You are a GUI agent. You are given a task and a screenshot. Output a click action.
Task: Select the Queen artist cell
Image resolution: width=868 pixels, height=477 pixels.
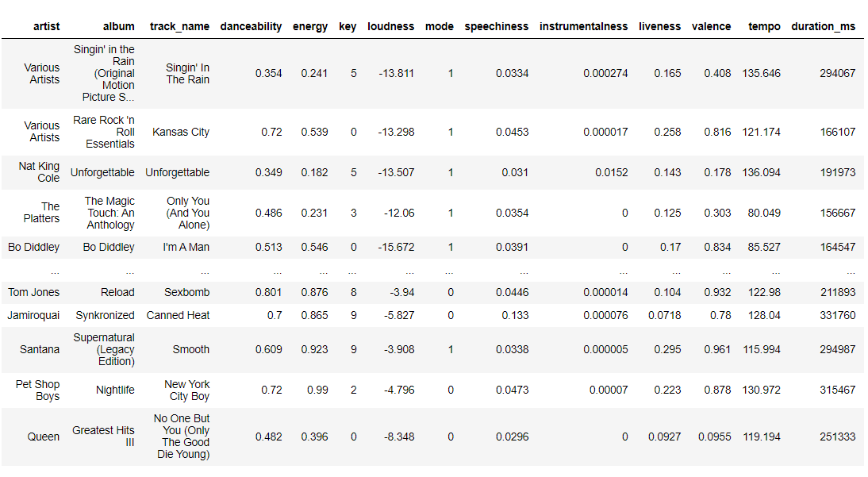(x=43, y=437)
